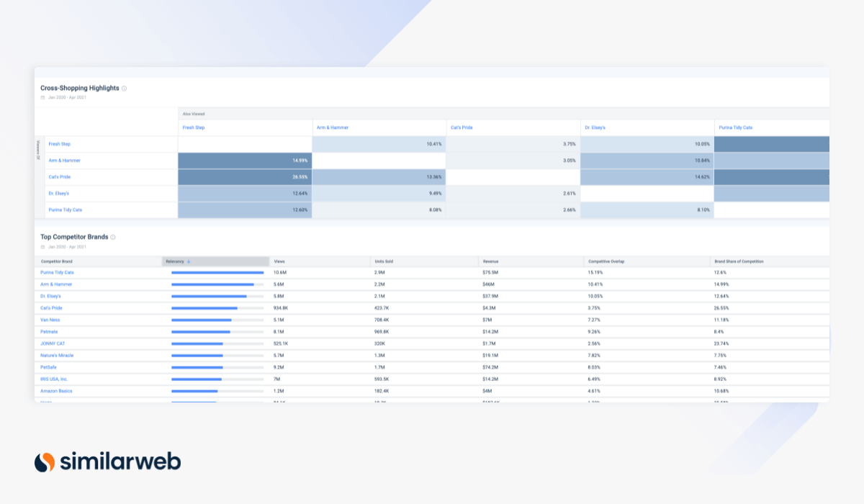Sort by Brand Share of Competition header
Image resolution: width=864 pixels, height=504 pixels.
pos(738,261)
